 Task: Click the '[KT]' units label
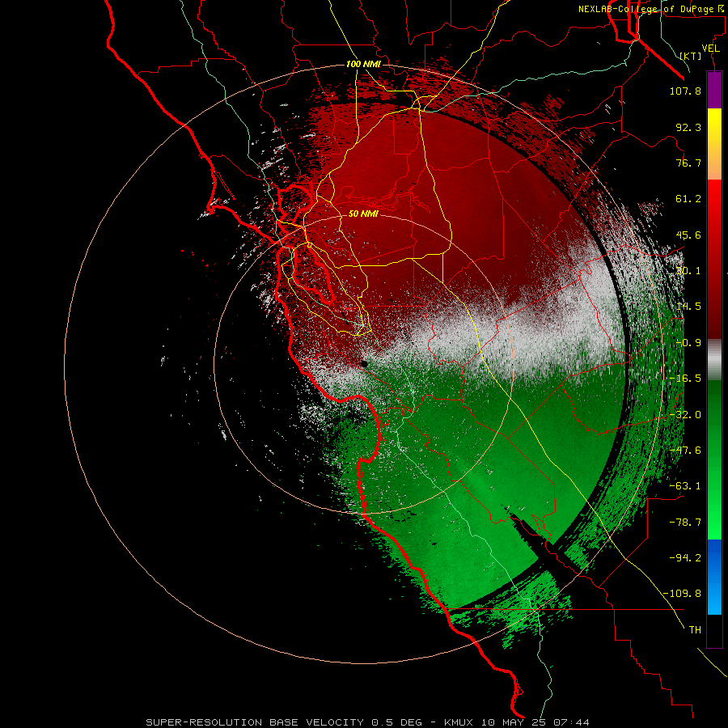[691, 56]
